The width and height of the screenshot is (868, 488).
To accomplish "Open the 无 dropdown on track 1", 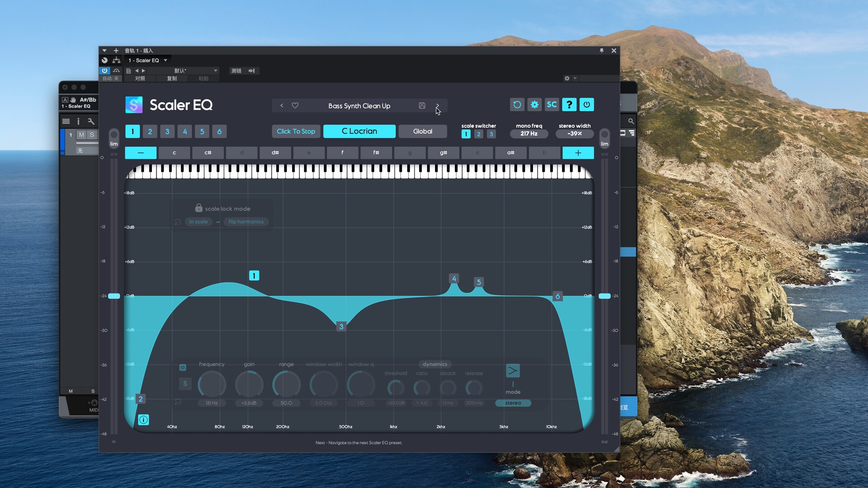I will (x=87, y=150).
